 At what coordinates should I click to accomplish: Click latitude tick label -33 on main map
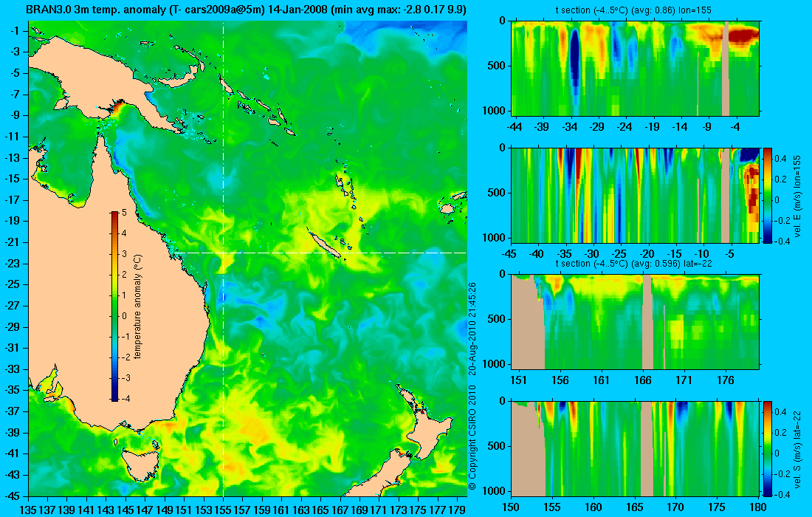(13, 369)
